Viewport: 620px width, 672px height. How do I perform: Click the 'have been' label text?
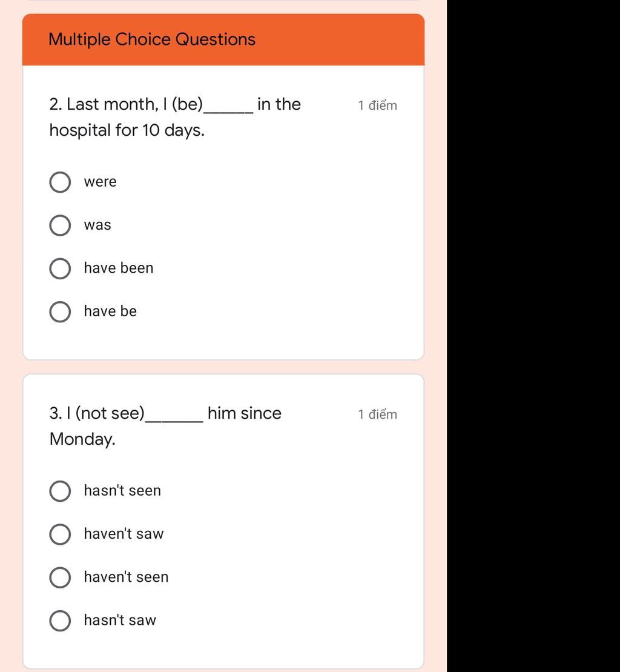click(119, 268)
